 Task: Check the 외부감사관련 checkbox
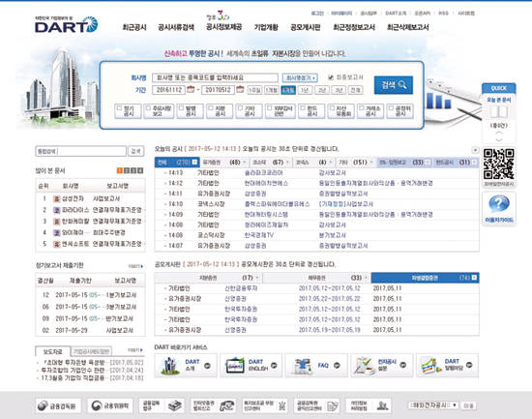click(270, 108)
